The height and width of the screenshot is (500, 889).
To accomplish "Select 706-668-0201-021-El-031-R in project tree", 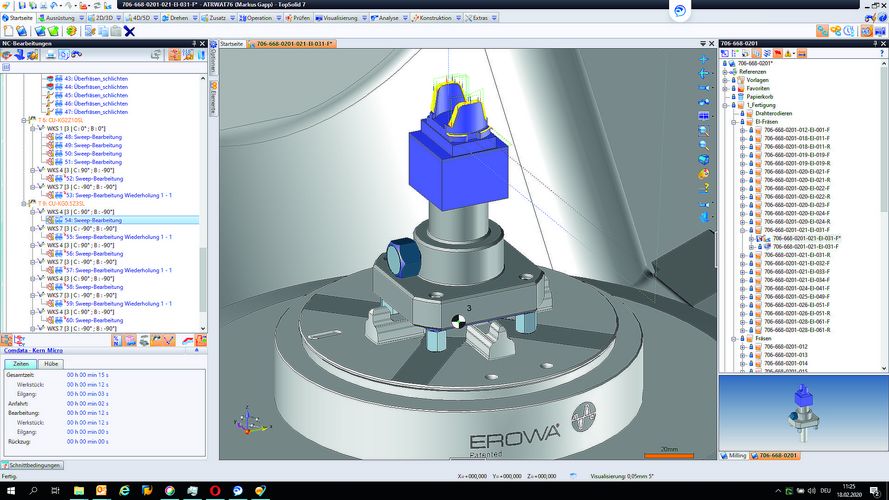I will [x=797, y=255].
